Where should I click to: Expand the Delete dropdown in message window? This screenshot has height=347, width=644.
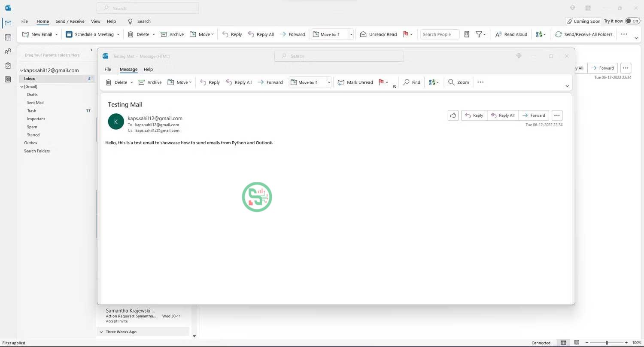[x=132, y=82]
